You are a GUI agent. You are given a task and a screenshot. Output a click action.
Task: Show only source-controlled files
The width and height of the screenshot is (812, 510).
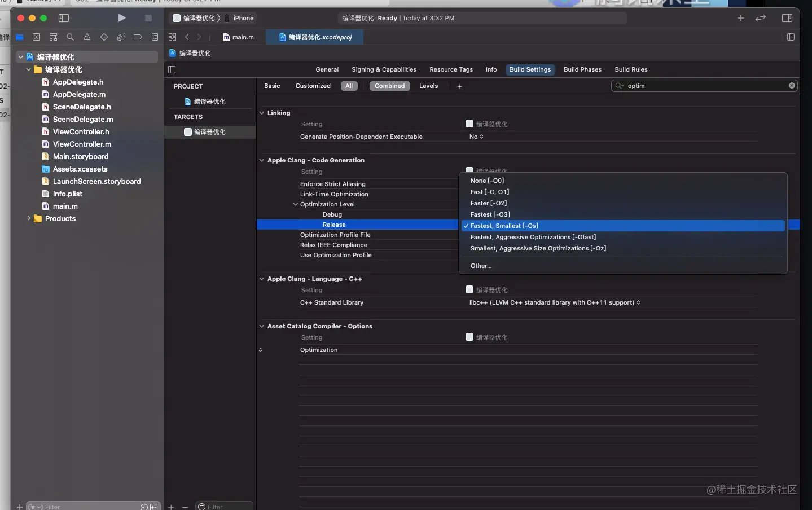point(153,507)
